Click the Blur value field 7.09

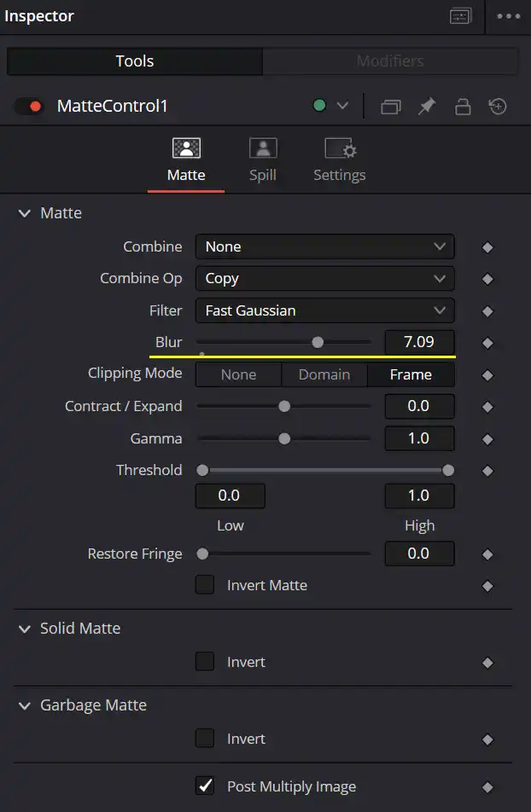(x=419, y=342)
